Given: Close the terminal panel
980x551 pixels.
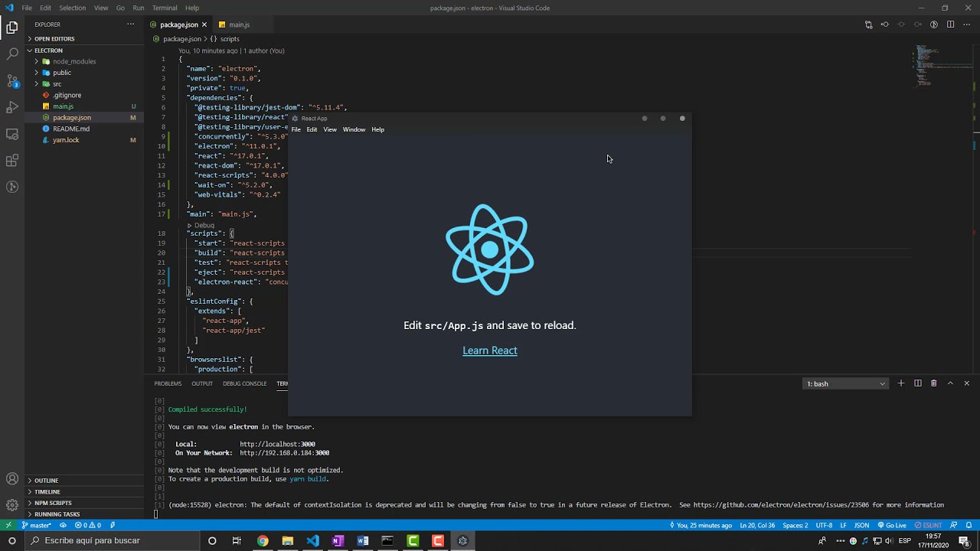Looking at the screenshot, I should (x=966, y=383).
